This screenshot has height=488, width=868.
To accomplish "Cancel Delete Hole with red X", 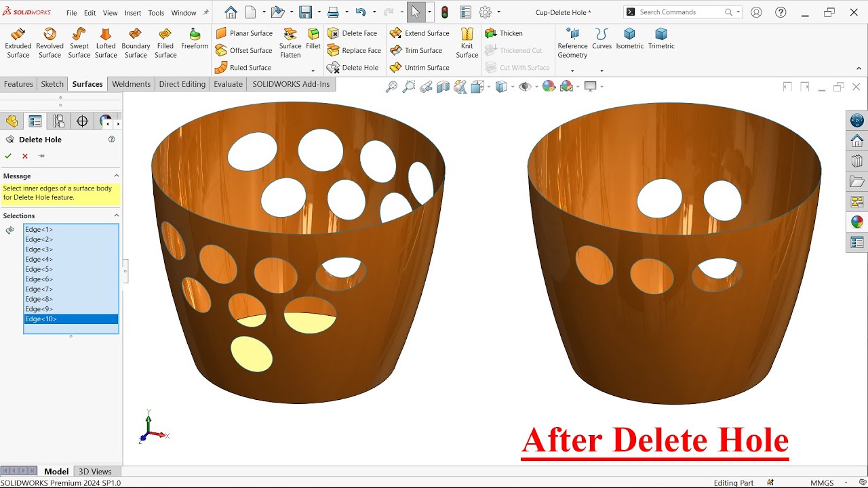I will (25, 156).
